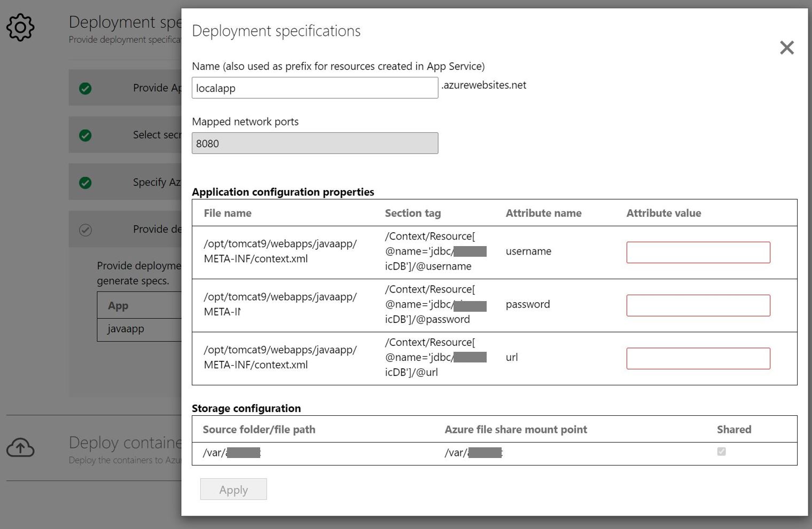Click the green checkmark on Provide App step
This screenshot has width=812, height=529.
tap(86, 88)
